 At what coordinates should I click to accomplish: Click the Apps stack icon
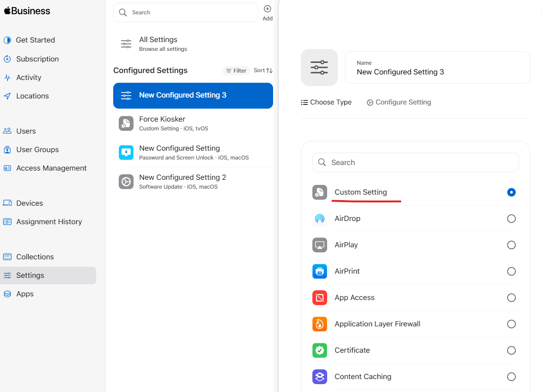(x=7, y=294)
